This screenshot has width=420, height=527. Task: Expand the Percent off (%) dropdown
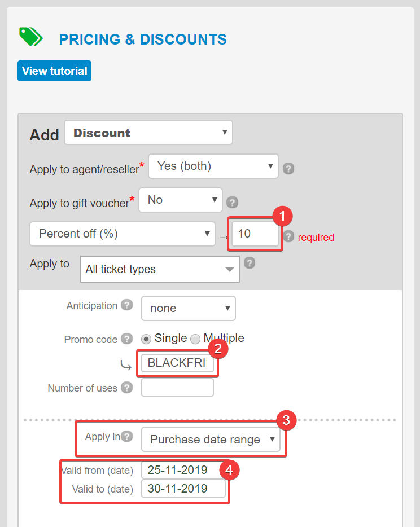122,234
